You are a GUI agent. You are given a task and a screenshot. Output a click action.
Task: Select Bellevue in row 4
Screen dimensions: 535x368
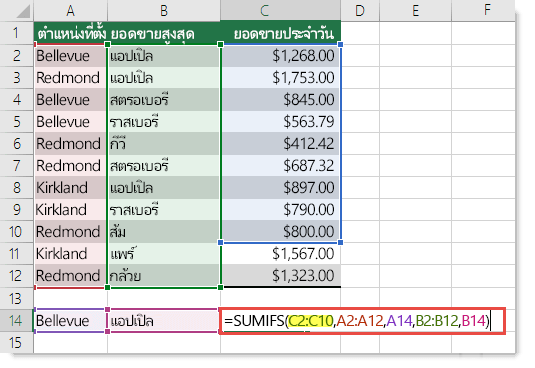(x=71, y=100)
